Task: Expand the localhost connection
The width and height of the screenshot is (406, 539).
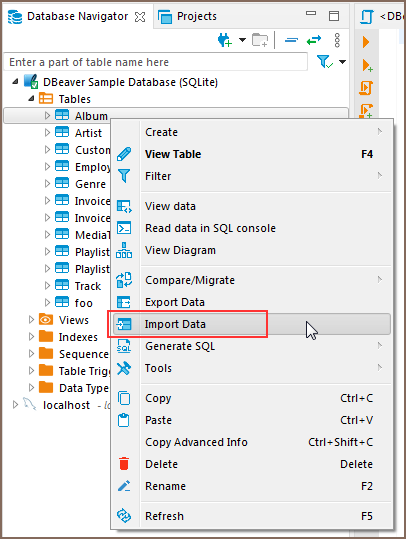Action: [x=15, y=405]
